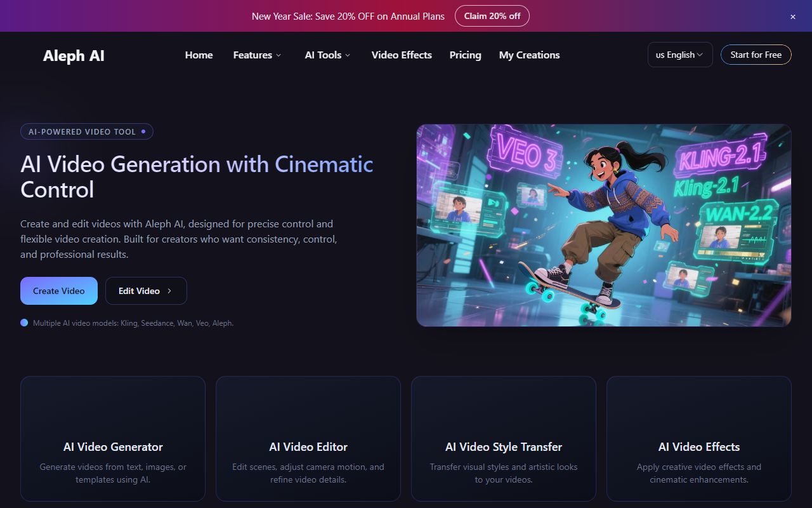Click the Aleph AI logo

click(74, 56)
